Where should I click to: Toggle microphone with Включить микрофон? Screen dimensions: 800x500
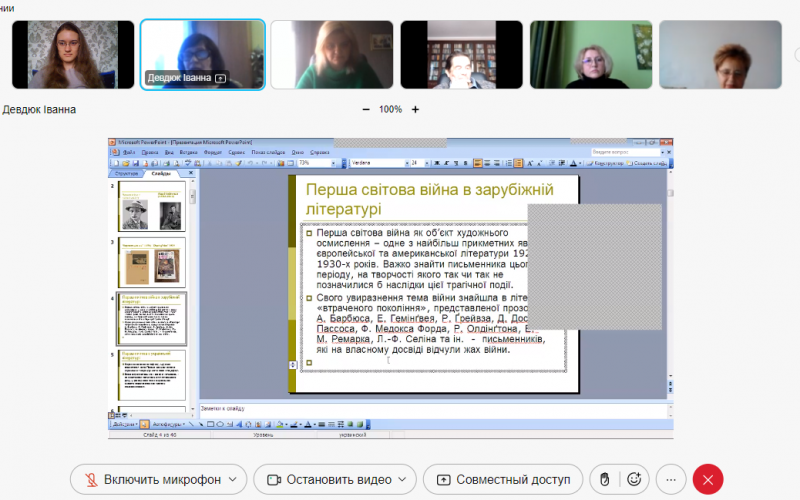tap(150, 479)
